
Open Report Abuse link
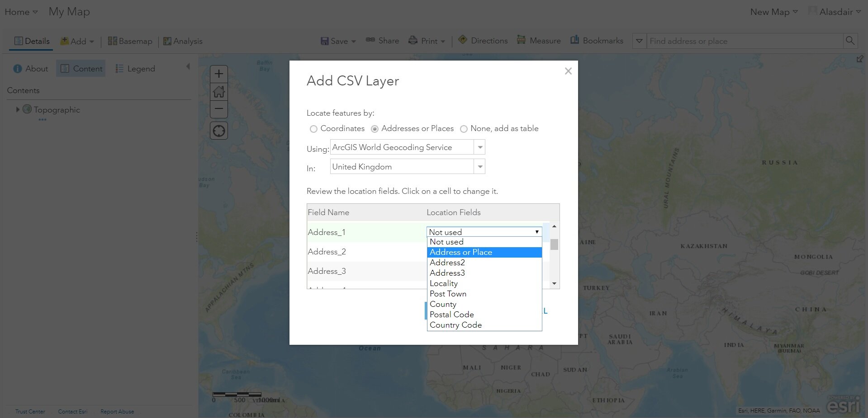tap(117, 412)
